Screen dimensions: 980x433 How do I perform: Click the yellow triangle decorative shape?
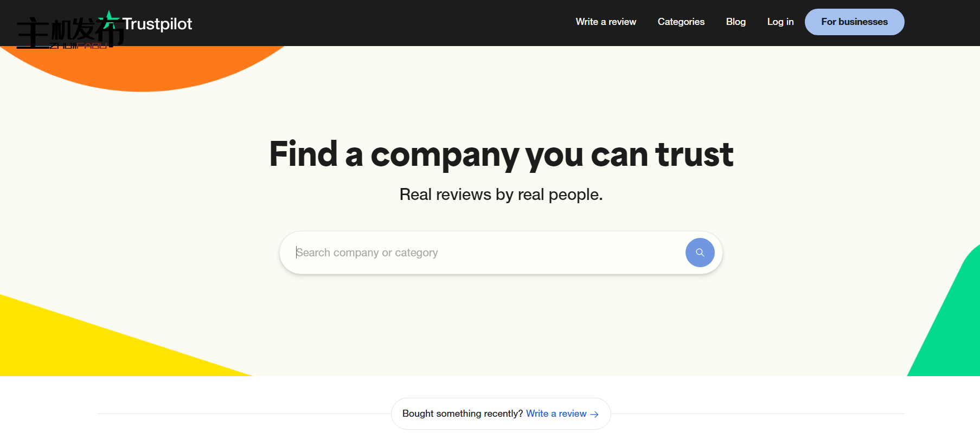(81, 347)
